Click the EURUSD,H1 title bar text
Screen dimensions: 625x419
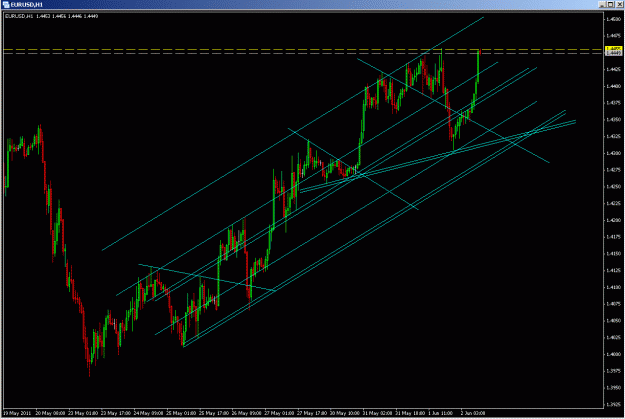pos(27,5)
